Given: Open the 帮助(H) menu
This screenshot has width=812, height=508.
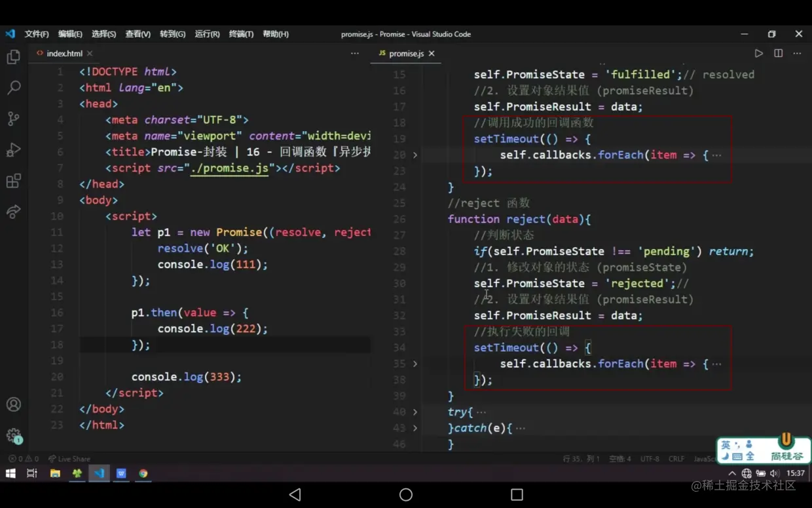Looking at the screenshot, I should coord(275,34).
